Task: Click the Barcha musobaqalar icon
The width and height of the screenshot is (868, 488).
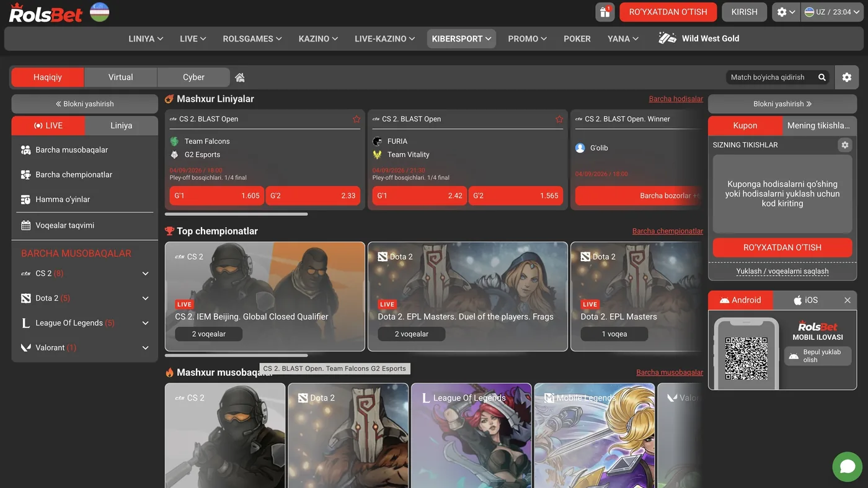Action: pyautogui.click(x=25, y=150)
